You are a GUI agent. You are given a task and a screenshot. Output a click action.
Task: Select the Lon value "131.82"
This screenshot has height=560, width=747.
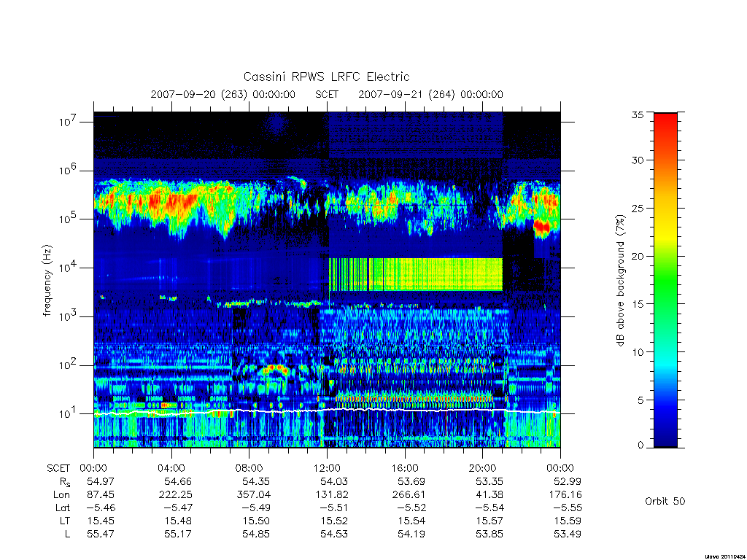(332, 495)
